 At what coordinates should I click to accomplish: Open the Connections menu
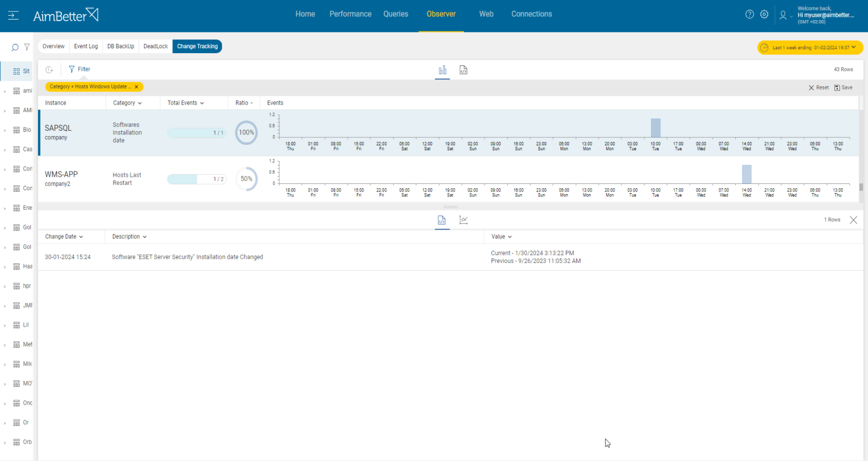click(x=532, y=14)
